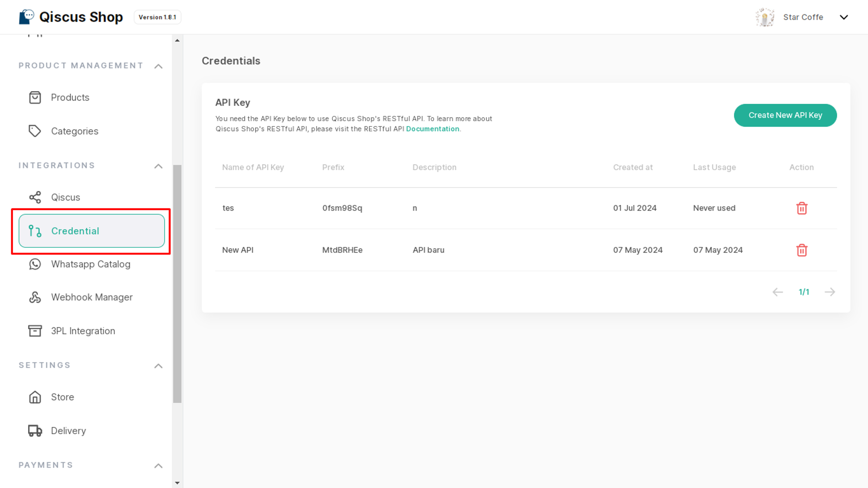Open the Star Coffe account dropdown
868x488 pixels.
pos(843,17)
